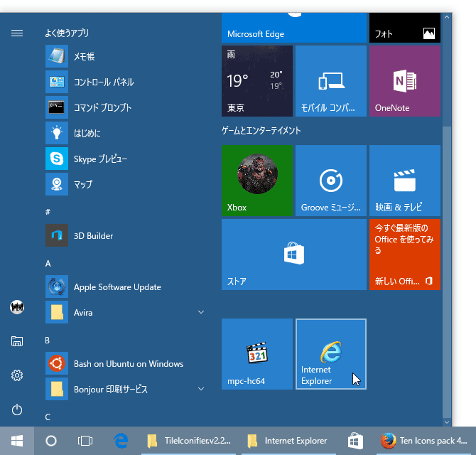Launch the mpc-hc64 tile
476x455 pixels.
point(257,354)
